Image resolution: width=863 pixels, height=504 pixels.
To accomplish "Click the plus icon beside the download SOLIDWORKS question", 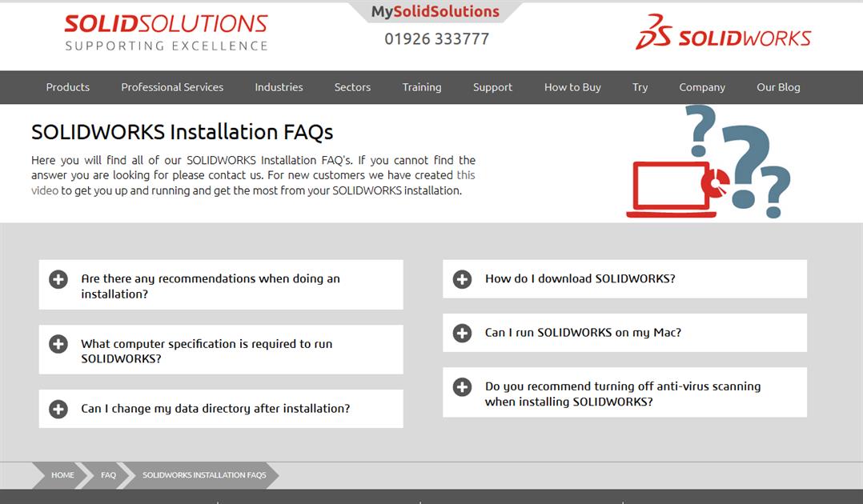I will pos(461,278).
